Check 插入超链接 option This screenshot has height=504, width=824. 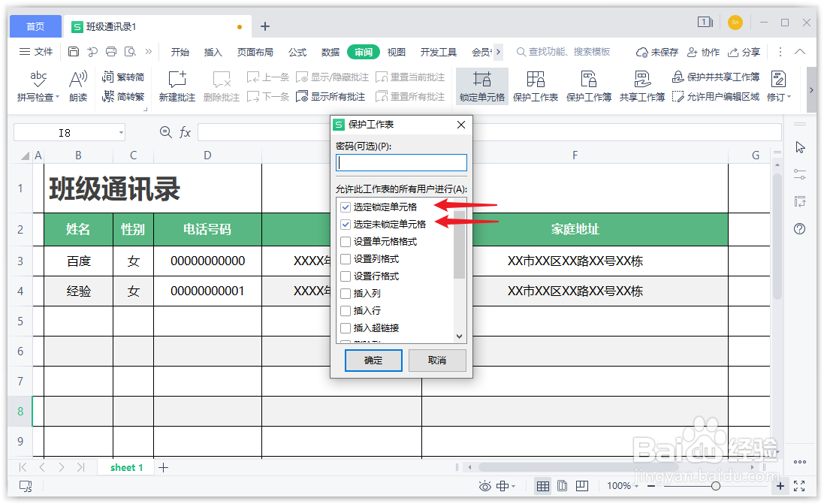point(346,328)
